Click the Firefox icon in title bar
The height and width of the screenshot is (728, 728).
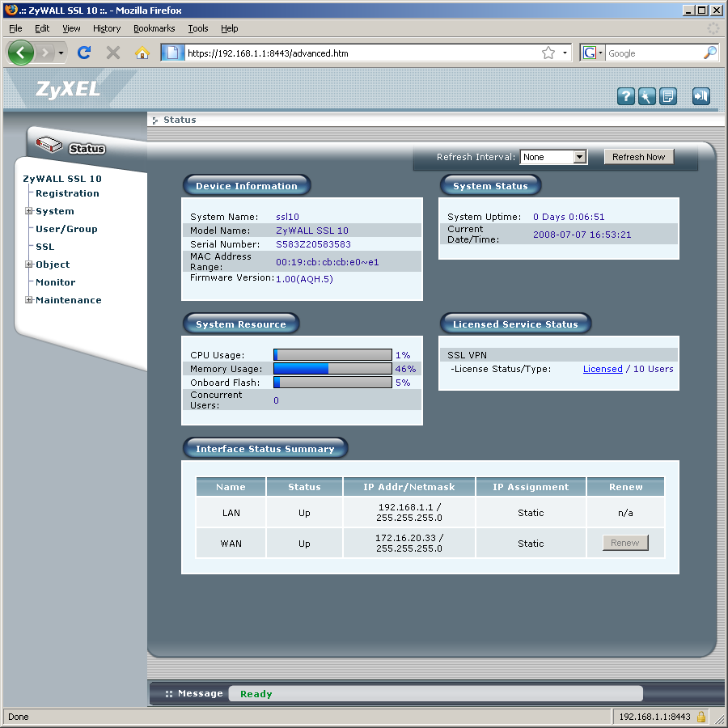point(11,10)
